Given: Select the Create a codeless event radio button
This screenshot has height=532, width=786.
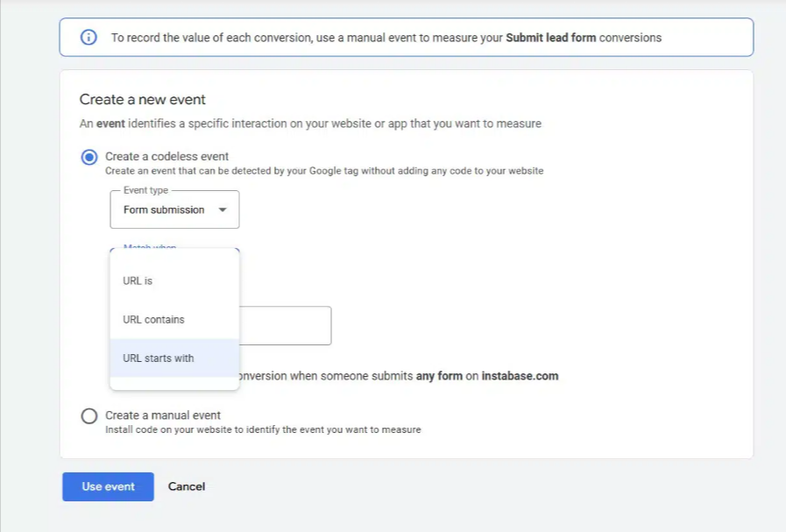Looking at the screenshot, I should pos(89,158).
